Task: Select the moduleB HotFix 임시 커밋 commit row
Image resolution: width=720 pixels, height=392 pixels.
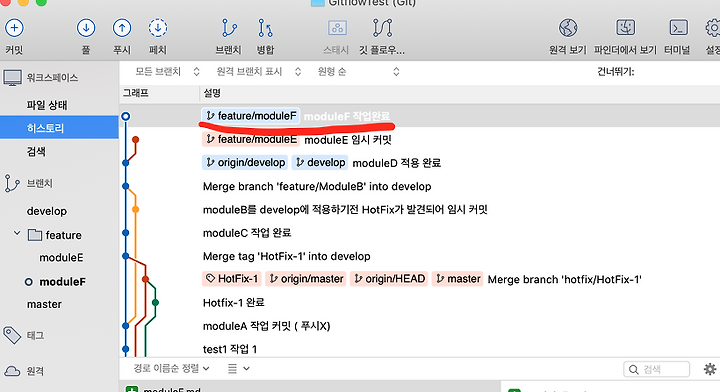Action: click(x=420, y=210)
